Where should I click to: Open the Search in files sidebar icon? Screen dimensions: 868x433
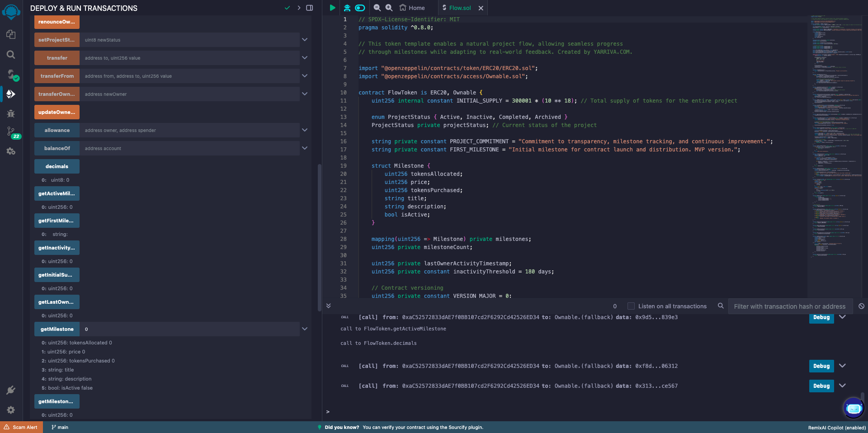coord(11,55)
